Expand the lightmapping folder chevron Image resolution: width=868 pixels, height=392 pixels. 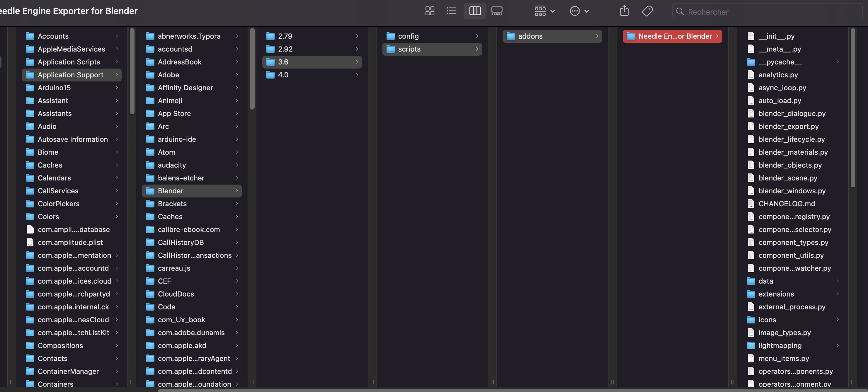[x=837, y=345]
